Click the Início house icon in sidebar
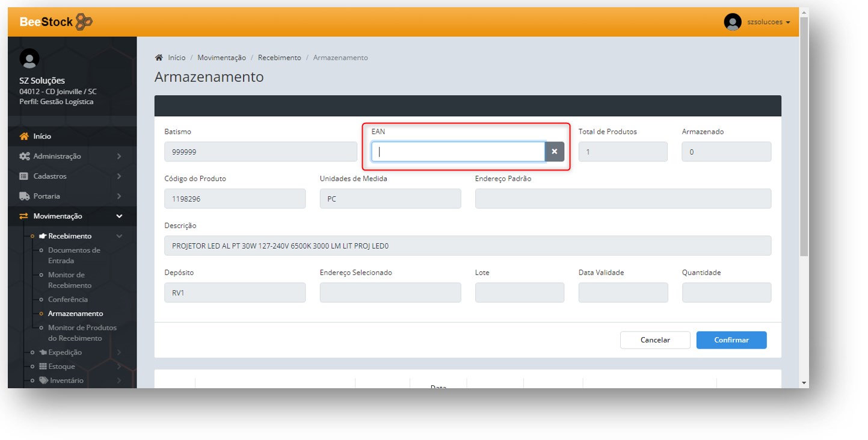 [24, 137]
